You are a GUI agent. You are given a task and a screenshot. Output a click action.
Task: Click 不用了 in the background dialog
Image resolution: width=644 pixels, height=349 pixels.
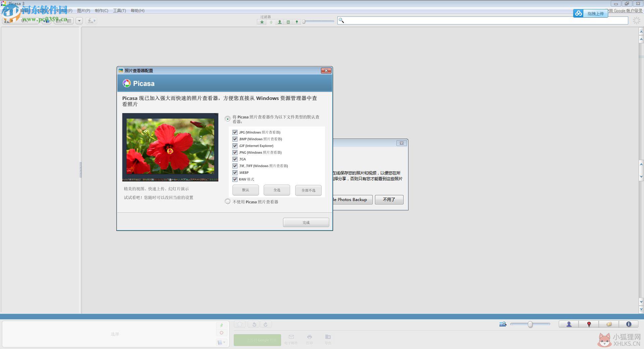click(389, 199)
